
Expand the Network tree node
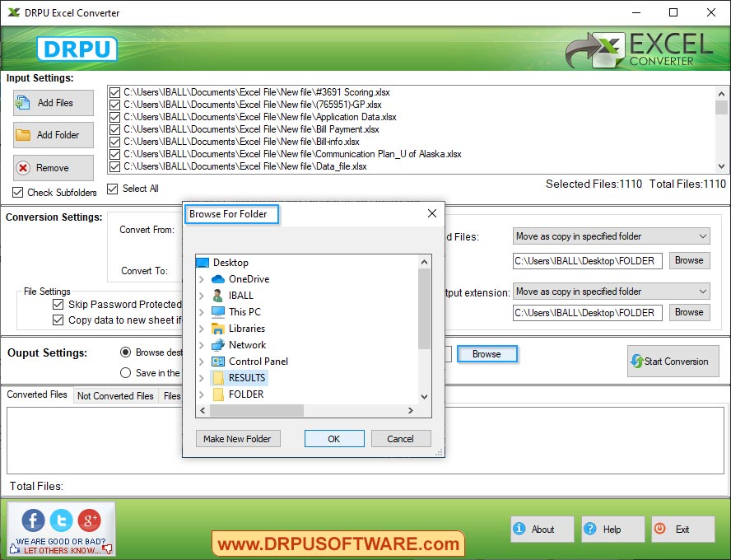(202, 344)
